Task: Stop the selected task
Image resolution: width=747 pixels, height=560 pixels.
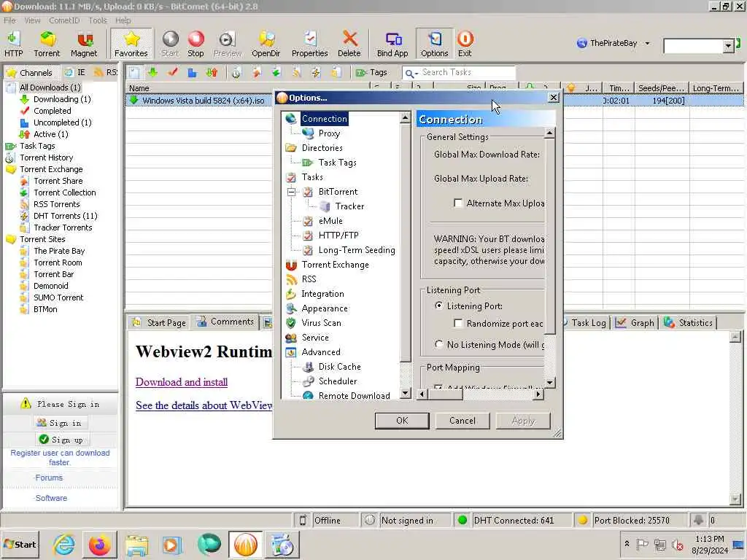Action: (196, 44)
